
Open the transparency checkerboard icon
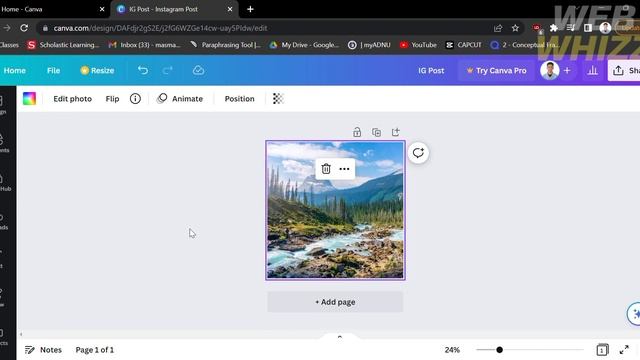pyautogui.click(x=278, y=99)
